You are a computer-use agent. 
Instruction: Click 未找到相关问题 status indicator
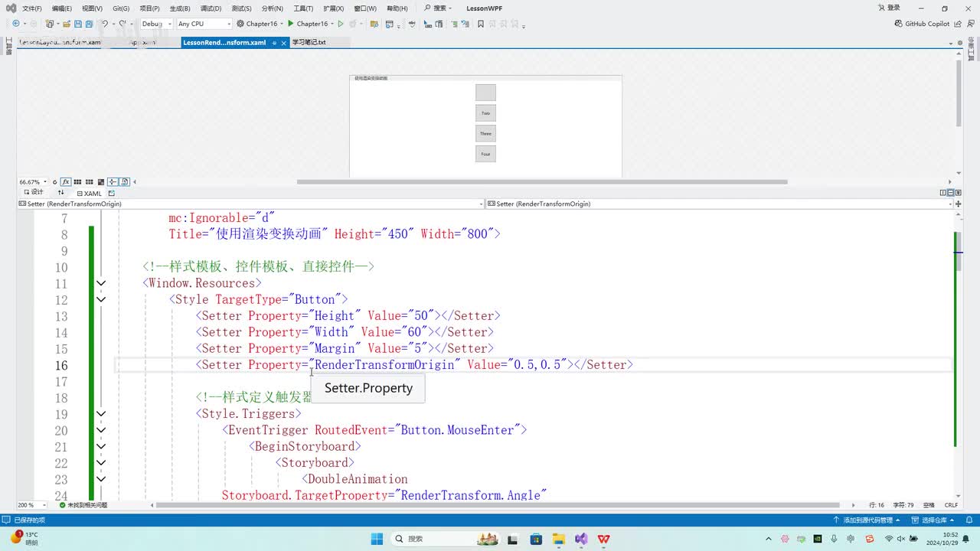(x=83, y=505)
